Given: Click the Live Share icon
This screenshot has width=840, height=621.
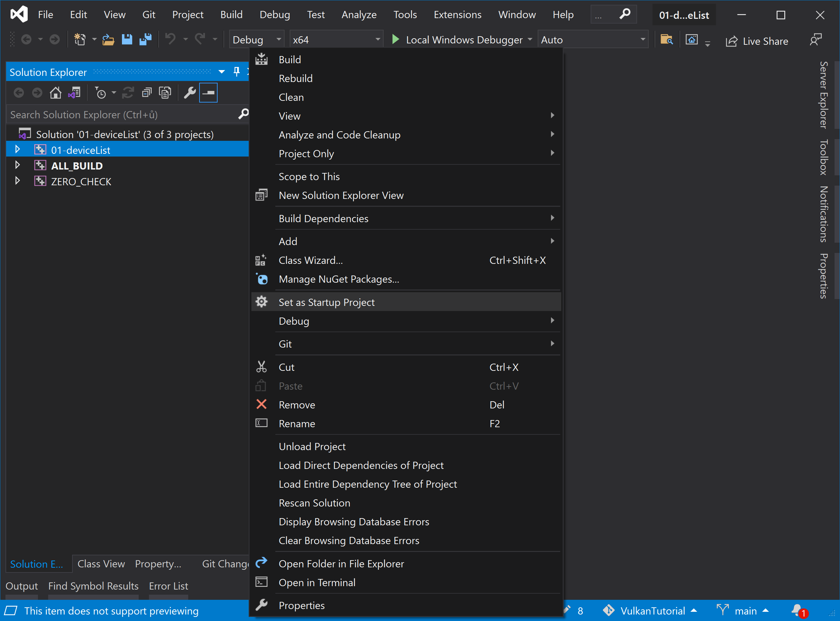Looking at the screenshot, I should pyautogui.click(x=732, y=41).
